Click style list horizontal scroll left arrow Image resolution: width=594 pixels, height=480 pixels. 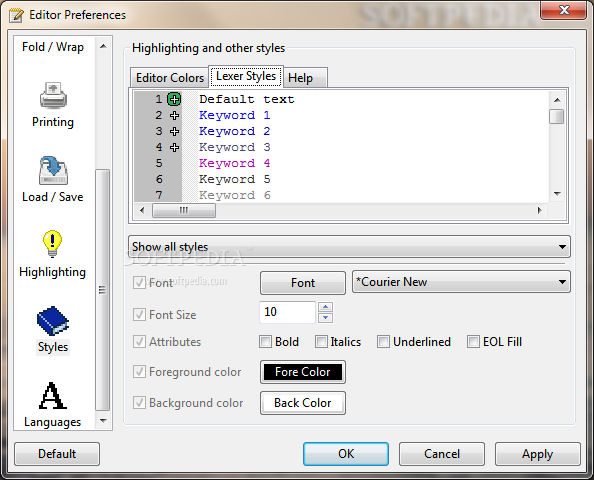(x=142, y=210)
